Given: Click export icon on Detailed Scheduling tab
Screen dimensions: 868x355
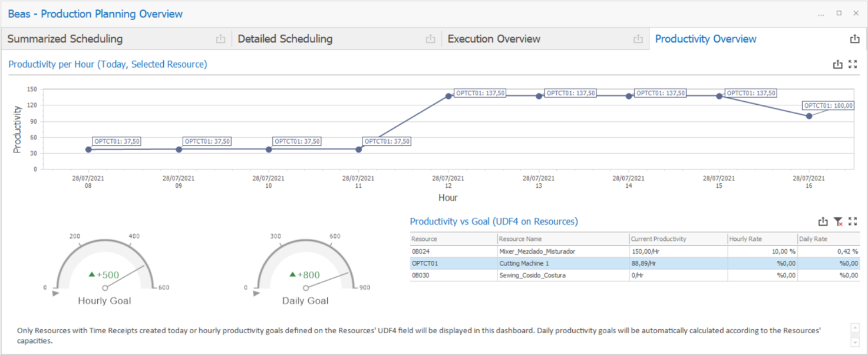Looking at the screenshot, I should (430, 39).
